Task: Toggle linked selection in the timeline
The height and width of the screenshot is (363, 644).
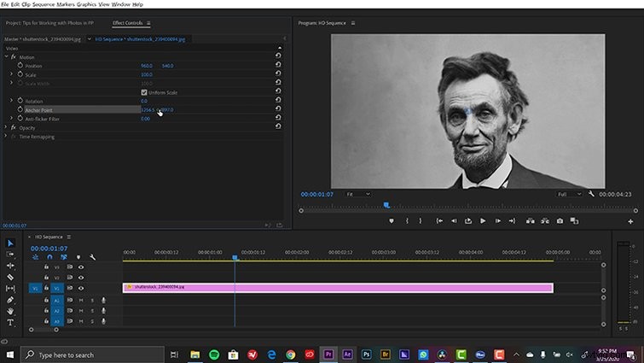Action: pos(64,257)
